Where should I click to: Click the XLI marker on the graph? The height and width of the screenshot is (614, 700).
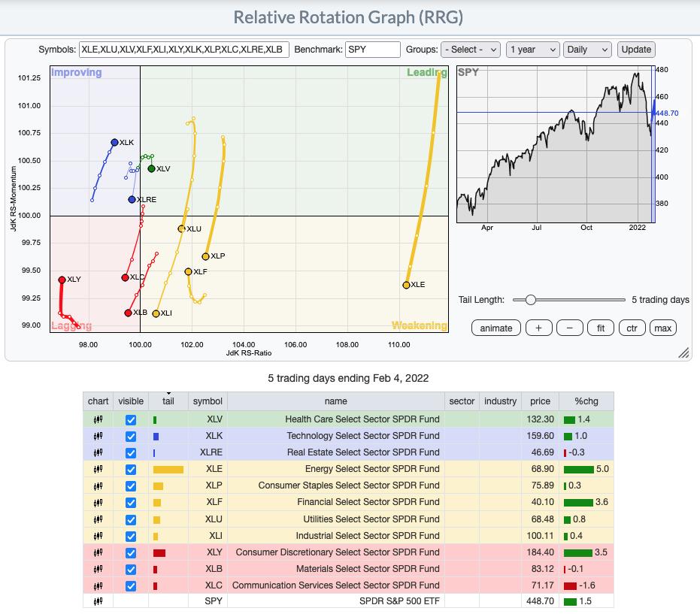tap(156, 313)
